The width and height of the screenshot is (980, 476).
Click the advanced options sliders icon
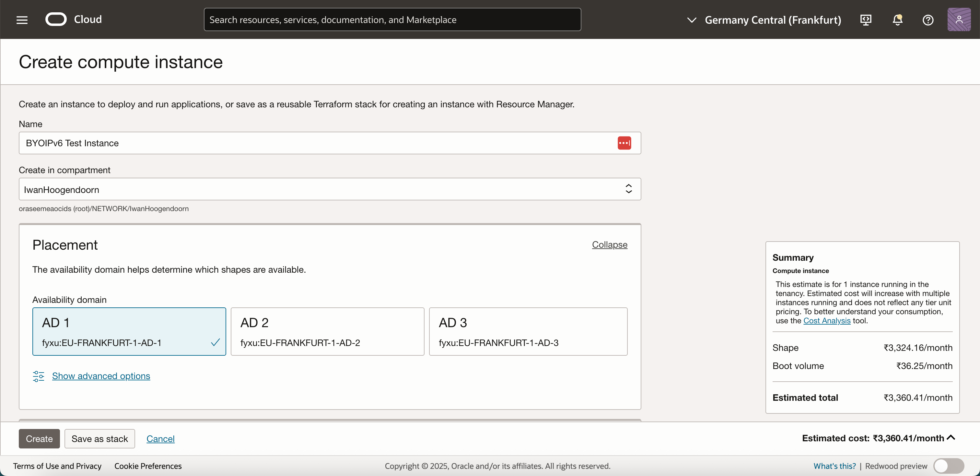coord(39,376)
